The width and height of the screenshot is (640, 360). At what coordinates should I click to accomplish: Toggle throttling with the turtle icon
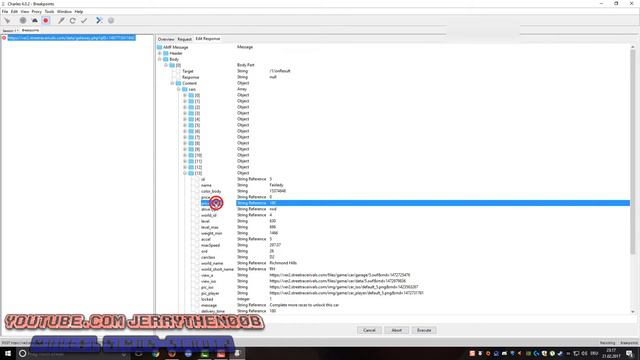point(35,20)
